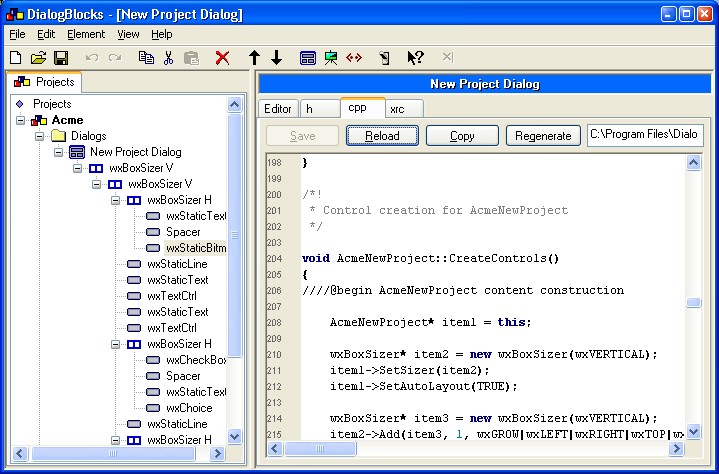Open the View menu

128,34
